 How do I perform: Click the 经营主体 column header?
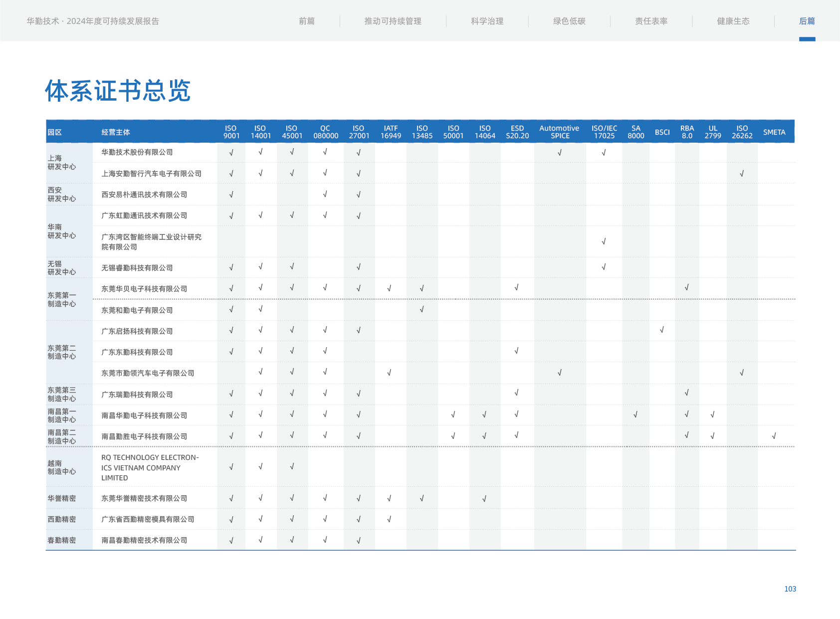(x=116, y=132)
